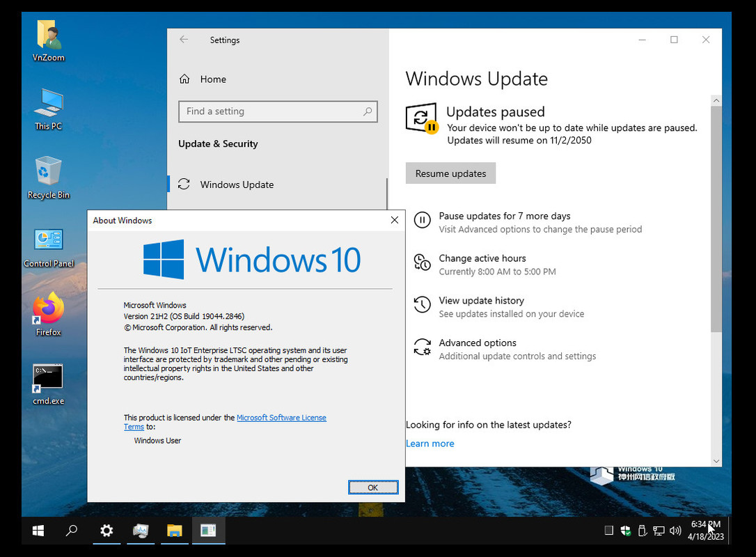756x557 pixels.
Task: Open View update history
Action: (x=499, y=307)
